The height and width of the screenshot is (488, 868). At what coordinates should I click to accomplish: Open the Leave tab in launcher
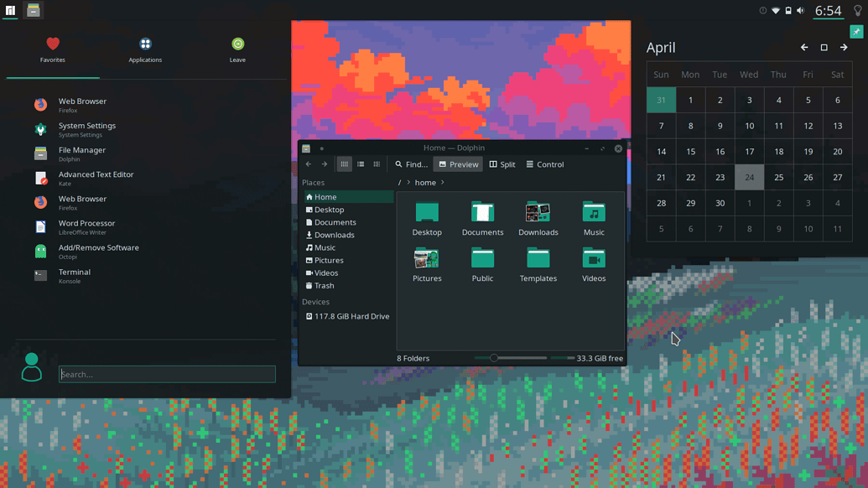[237, 52]
